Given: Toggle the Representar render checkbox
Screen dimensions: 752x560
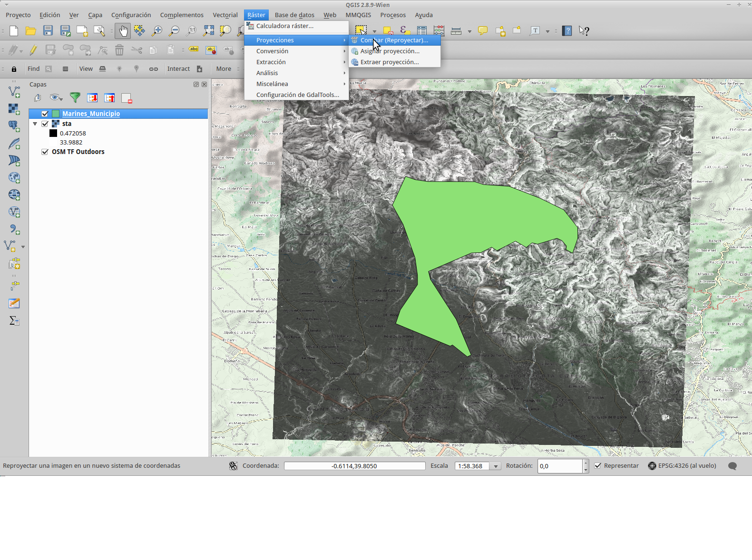Looking at the screenshot, I should (x=598, y=466).
